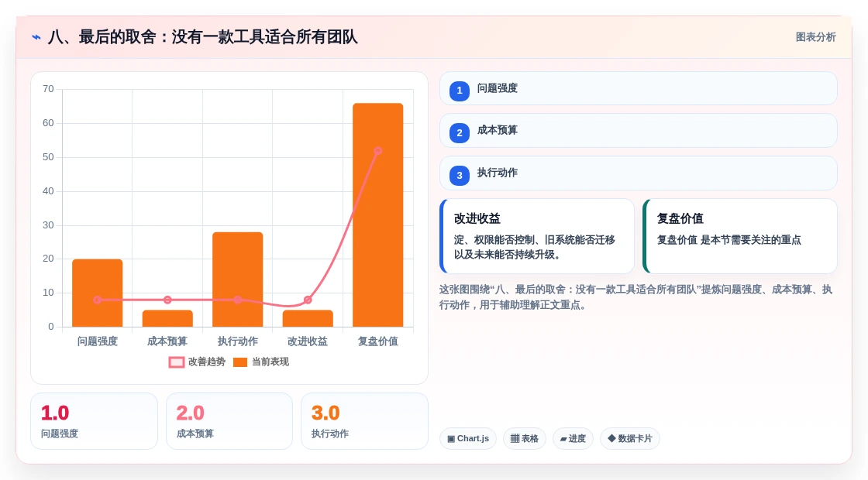The height and width of the screenshot is (480, 868).
Task: Select the 数据卡片 tag chip
Action: [630, 438]
